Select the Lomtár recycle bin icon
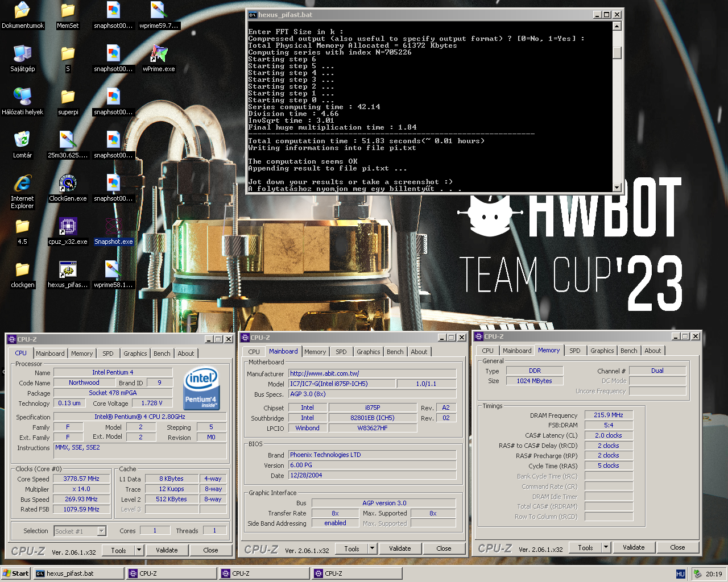The height and width of the screenshot is (582, 728). (22, 140)
